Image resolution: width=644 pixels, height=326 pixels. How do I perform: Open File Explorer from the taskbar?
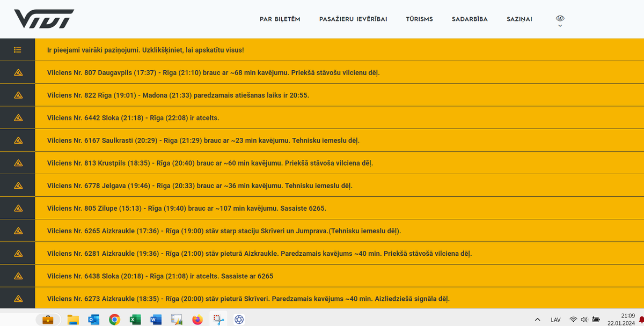pyautogui.click(x=73, y=320)
